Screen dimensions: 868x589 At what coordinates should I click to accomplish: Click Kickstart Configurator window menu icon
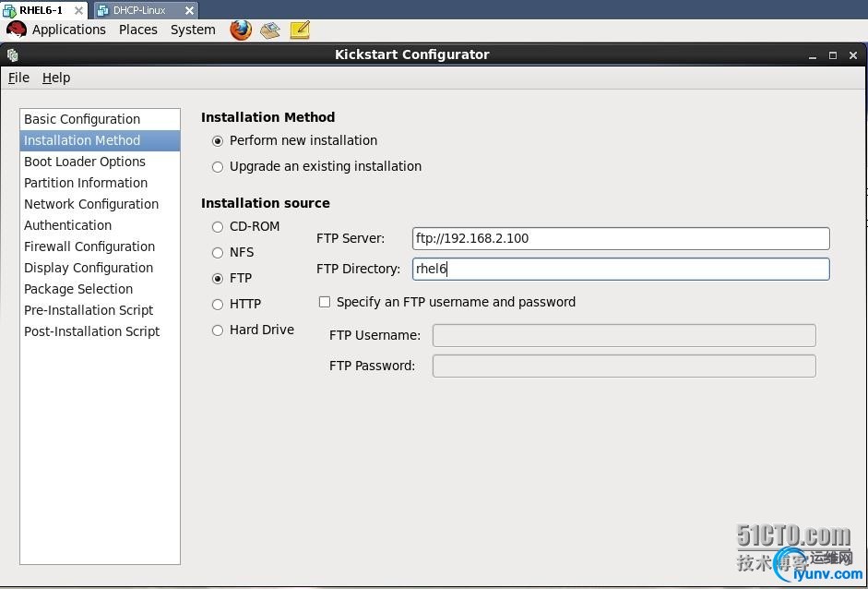click(12, 54)
